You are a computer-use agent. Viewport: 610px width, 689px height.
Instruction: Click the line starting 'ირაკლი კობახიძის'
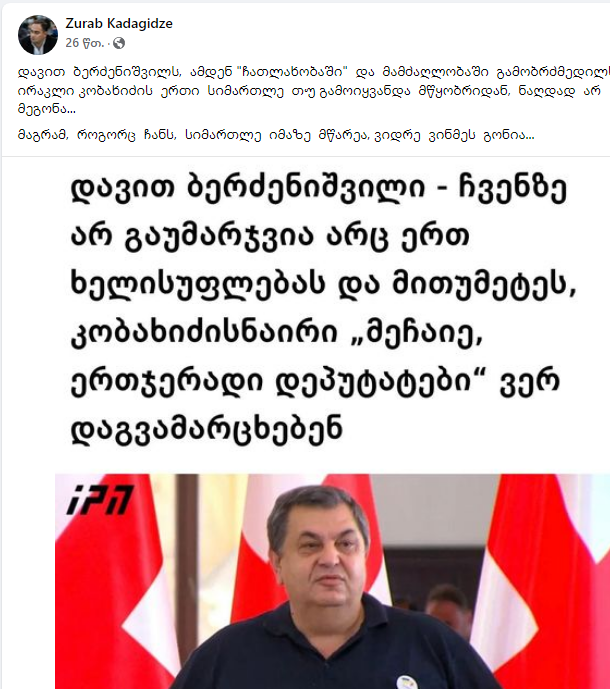pos(309,91)
